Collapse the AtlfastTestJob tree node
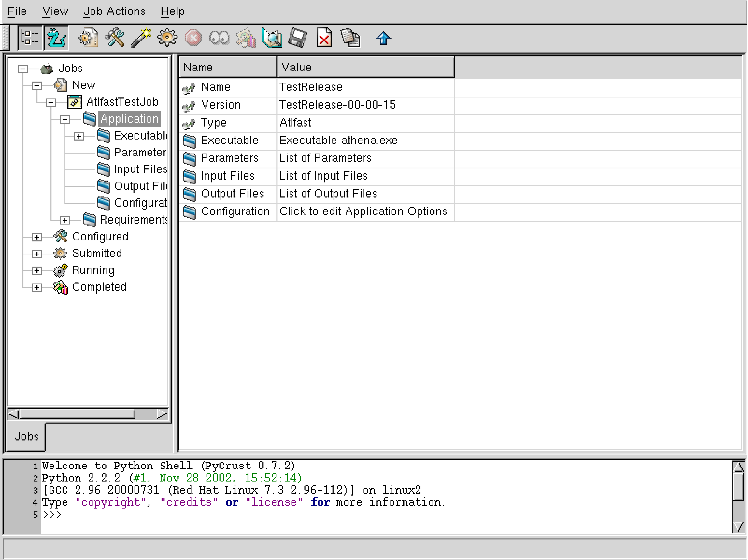The height and width of the screenshot is (560, 748). (51, 102)
